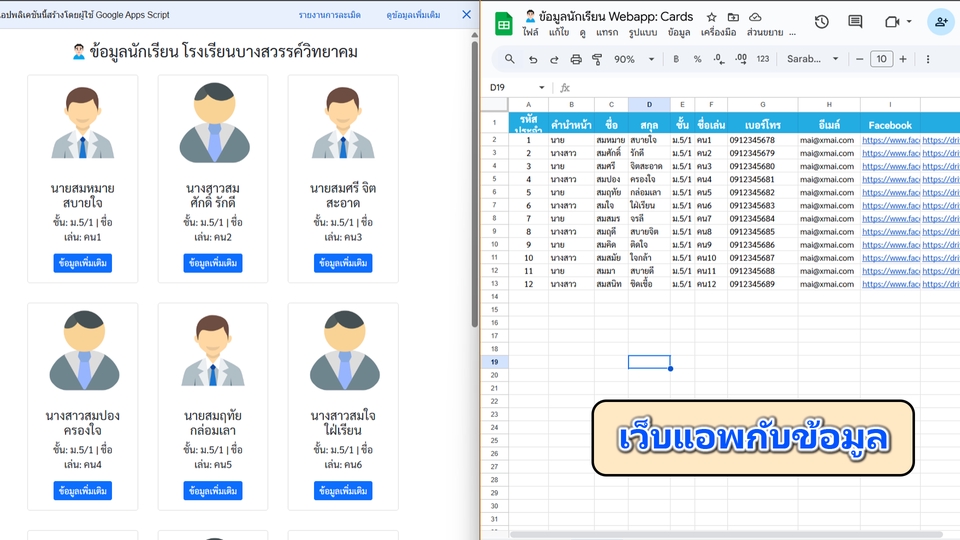960x540 pixels.
Task: Redo the last action
Action: (554, 59)
